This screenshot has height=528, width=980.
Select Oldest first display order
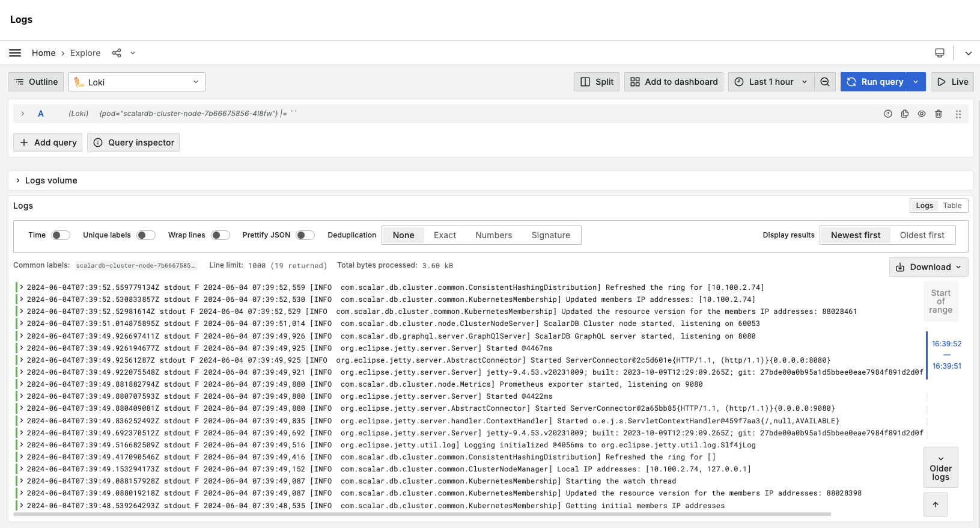coord(922,235)
